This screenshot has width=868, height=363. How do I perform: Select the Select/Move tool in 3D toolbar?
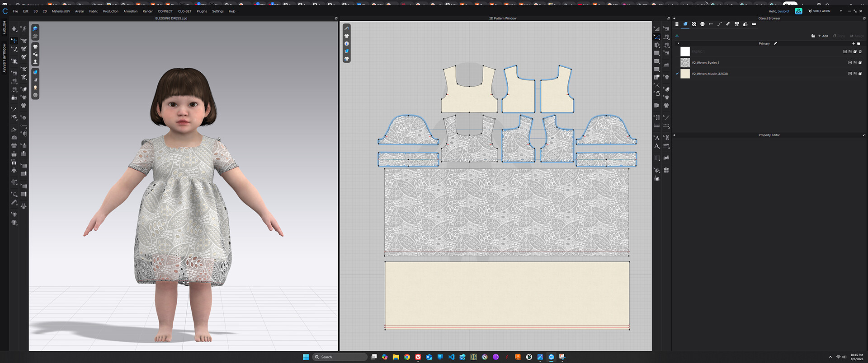pyautogui.click(x=14, y=41)
